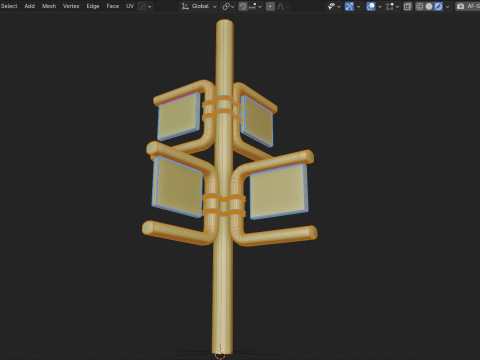Toggle viewport gizmos

pos(349,6)
